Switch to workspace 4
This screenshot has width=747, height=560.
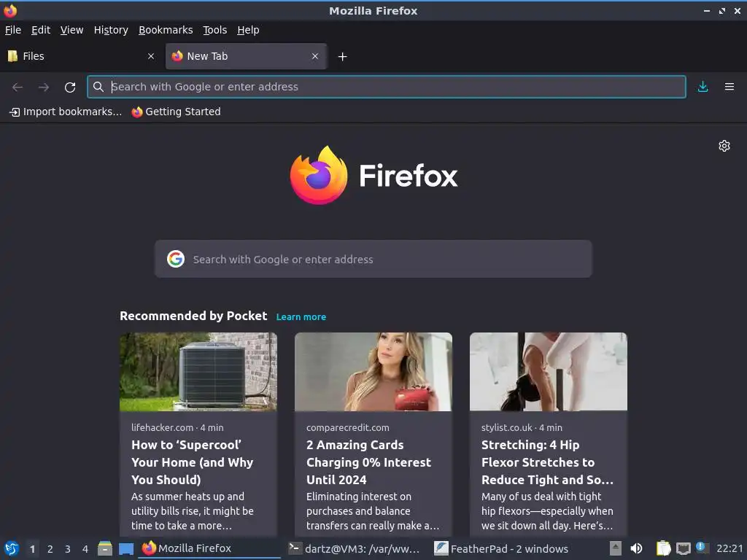[85, 549]
